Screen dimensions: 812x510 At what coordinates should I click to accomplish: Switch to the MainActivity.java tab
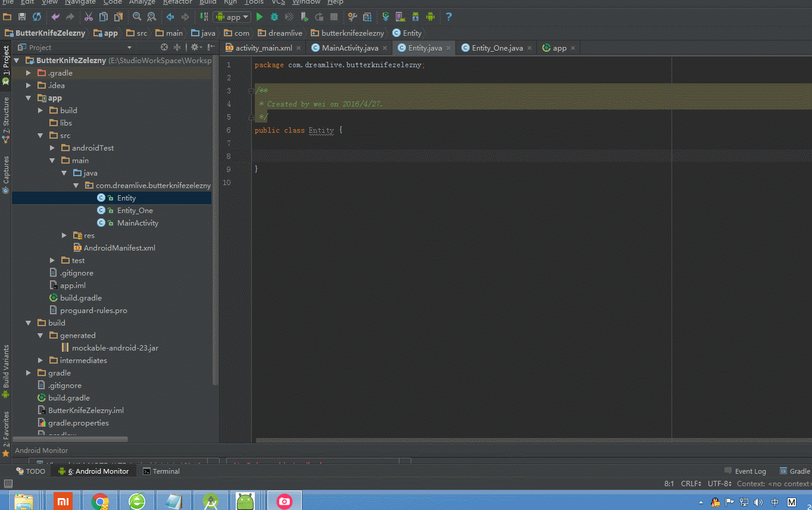point(349,48)
